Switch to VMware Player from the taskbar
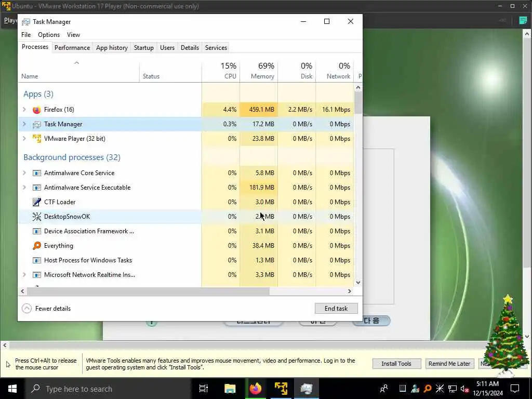 click(281, 389)
